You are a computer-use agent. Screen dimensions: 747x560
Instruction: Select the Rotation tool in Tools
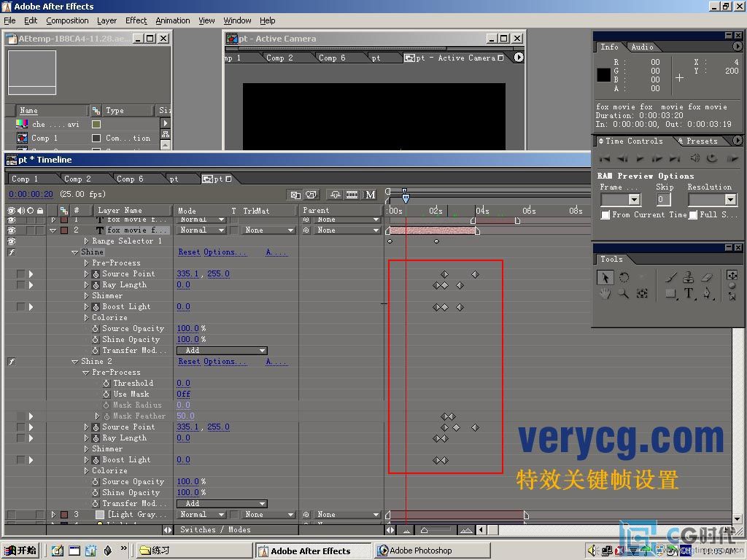click(x=624, y=277)
